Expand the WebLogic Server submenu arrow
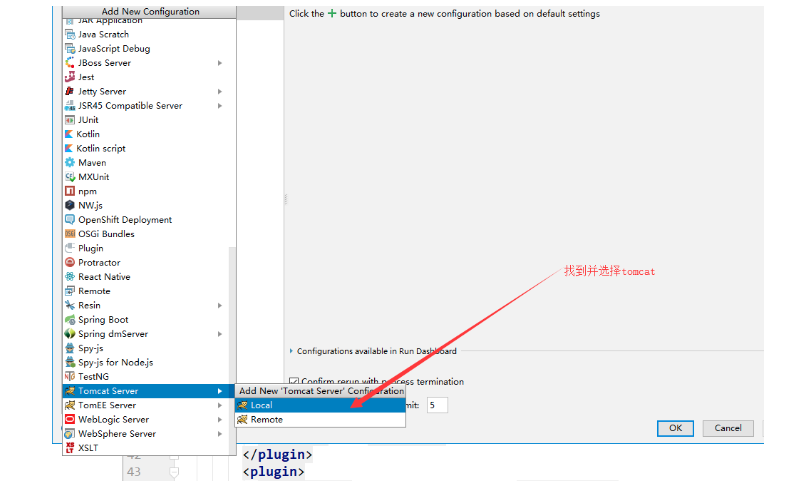 coord(220,419)
